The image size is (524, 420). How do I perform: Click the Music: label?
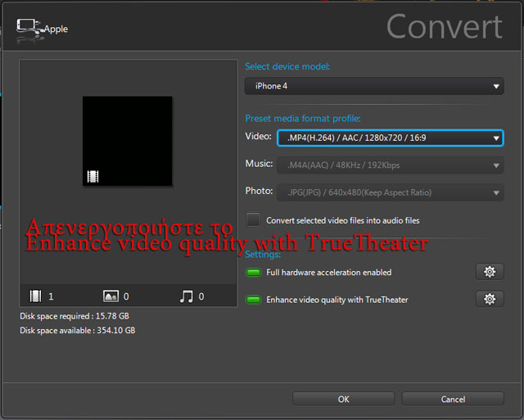[x=259, y=164]
